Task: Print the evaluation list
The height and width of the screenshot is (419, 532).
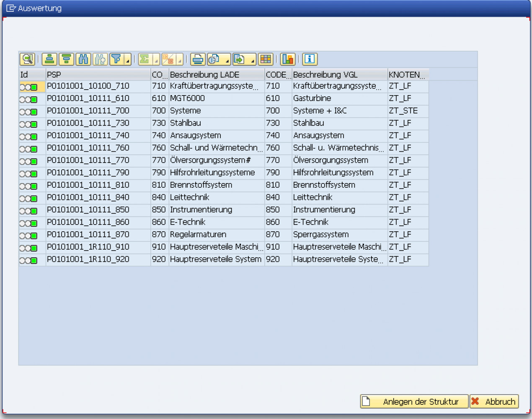Action: tap(198, 59)
